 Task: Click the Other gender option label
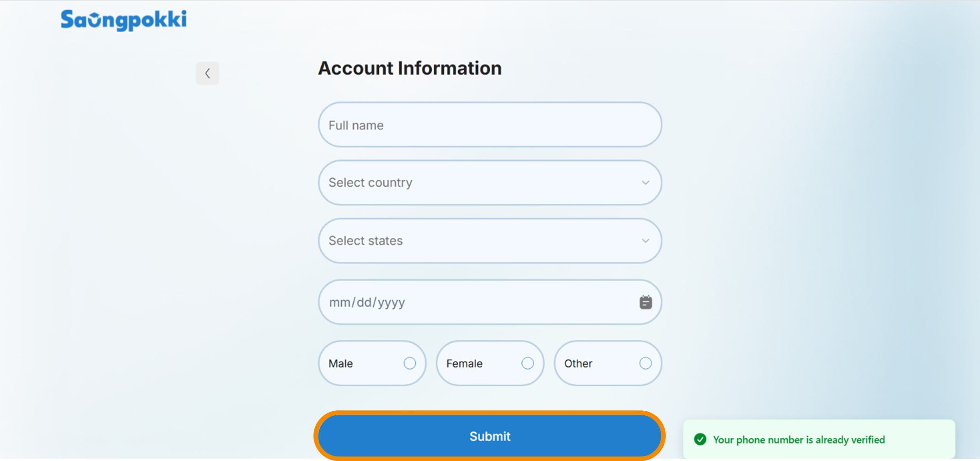578,364
